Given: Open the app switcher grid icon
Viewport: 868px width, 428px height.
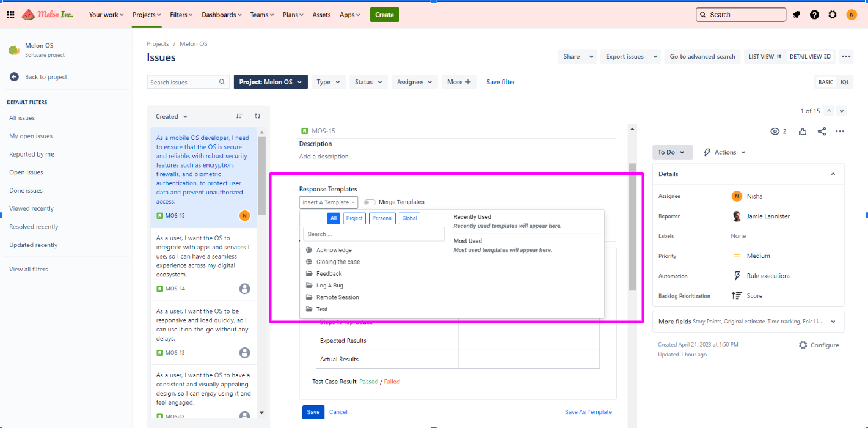Looking at the screenshot, I should 10,15.
